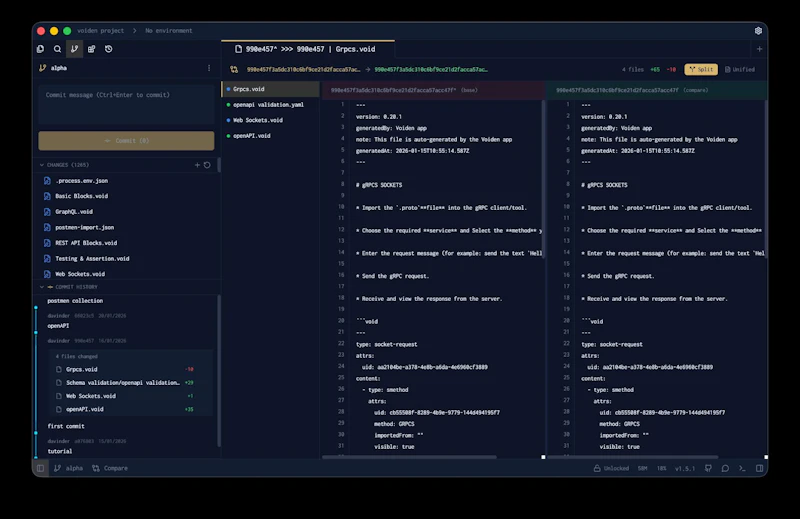Click the base pane horizontal scrollbar
This screenshot has height=519, width=800.
[x=409, y=457]
